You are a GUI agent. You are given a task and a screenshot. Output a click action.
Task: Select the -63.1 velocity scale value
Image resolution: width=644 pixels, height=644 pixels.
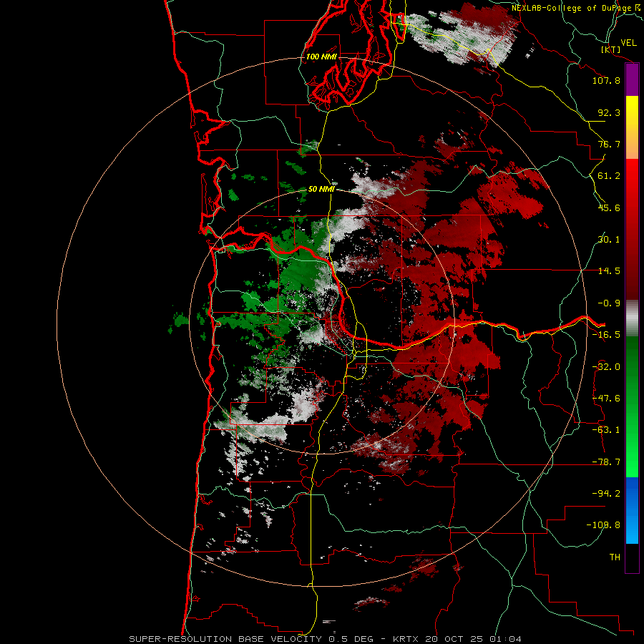606,430
